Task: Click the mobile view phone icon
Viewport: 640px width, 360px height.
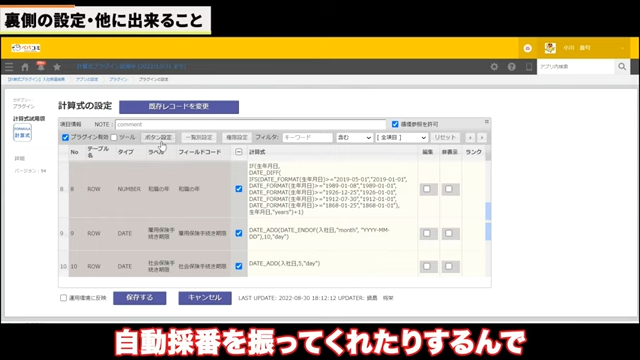Action: (x=529, y=67)
